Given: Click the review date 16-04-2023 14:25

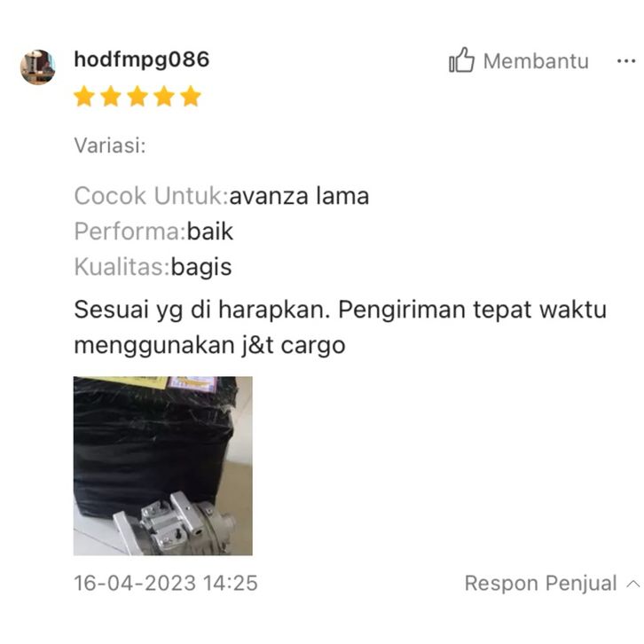Looking at the screenshot, I should [166, 583].
